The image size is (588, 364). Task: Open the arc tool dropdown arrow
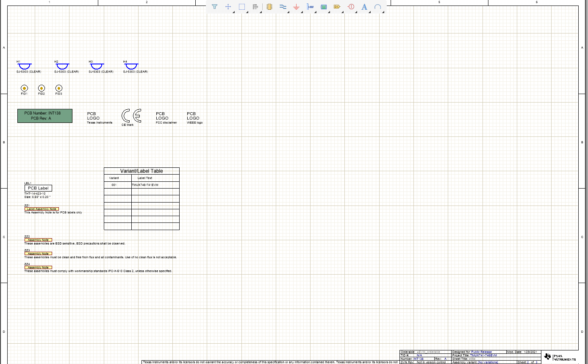pos(383,11)
